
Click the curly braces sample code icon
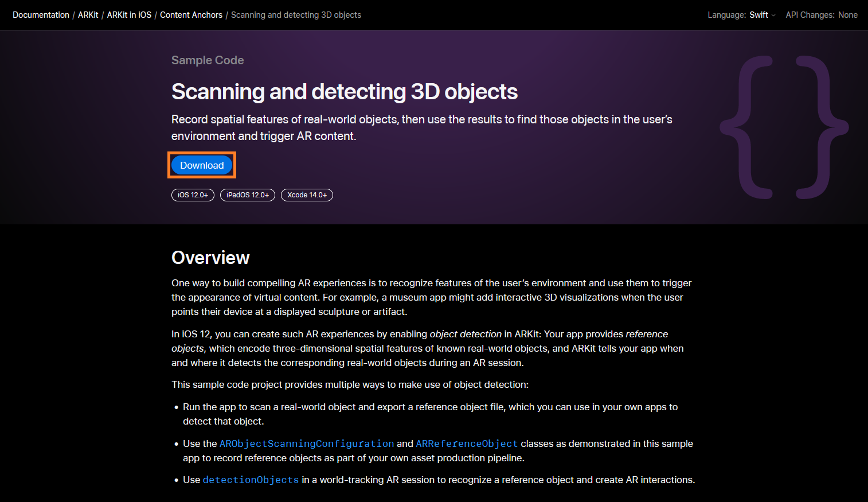[x=784, y=127]
